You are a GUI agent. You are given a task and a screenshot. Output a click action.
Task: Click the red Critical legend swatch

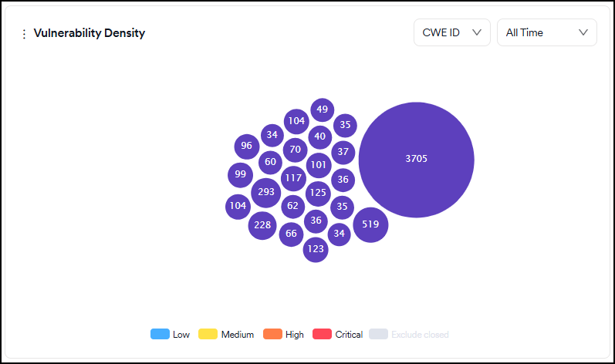coord(322,335)
